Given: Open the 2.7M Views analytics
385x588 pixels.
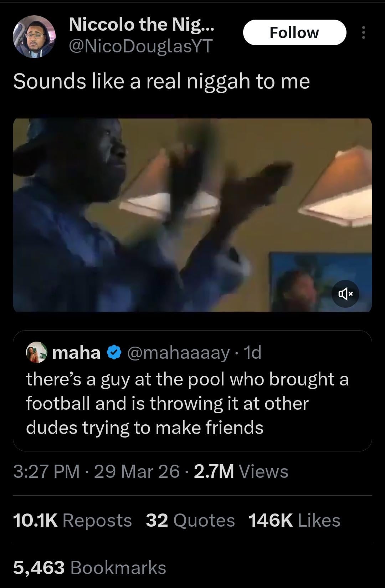Looking at the screenshot, I should (241, 471).
